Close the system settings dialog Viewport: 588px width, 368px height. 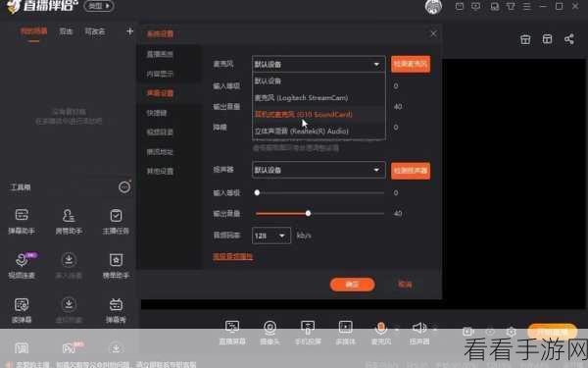point(433,33)
